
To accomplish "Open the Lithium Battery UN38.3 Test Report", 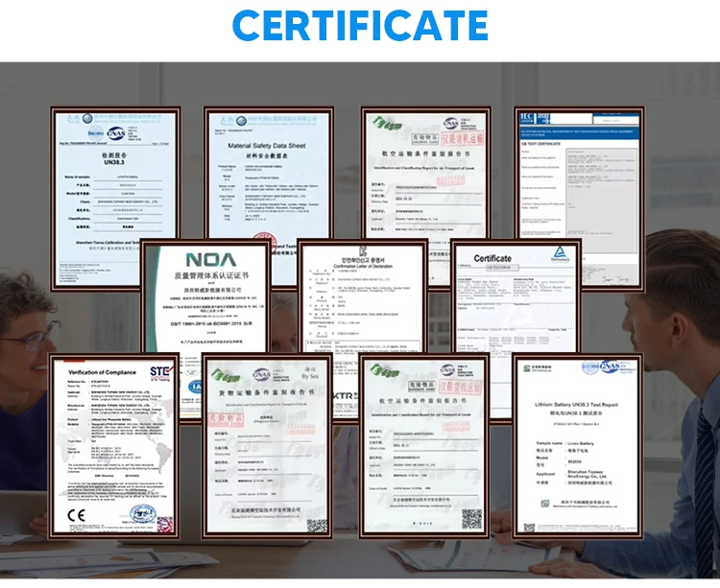I will [577, 446].
